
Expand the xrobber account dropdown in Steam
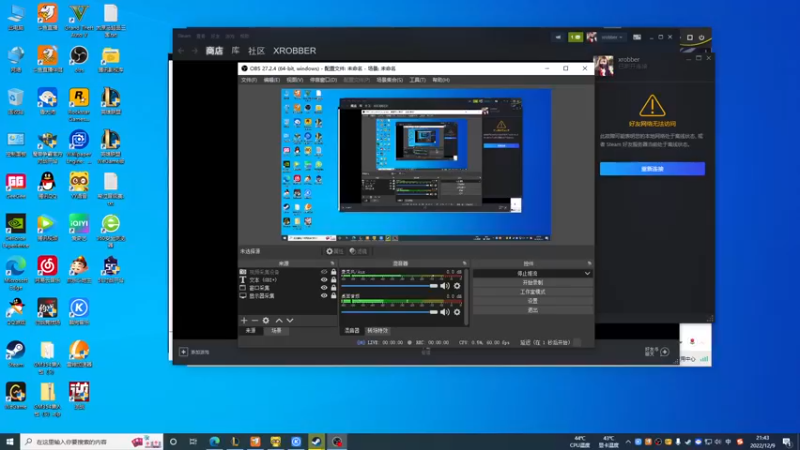[612, 37]
